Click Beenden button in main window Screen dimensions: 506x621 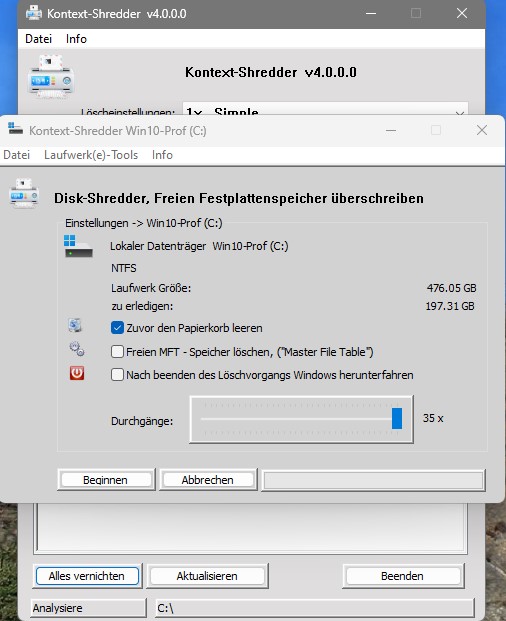402,576
